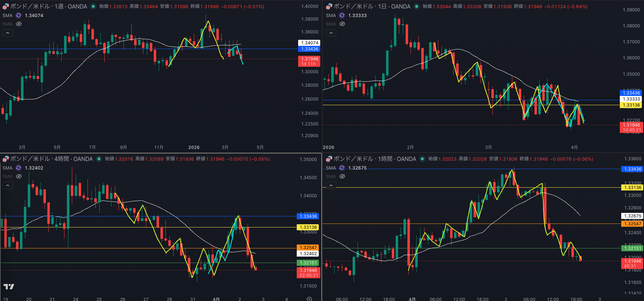Click the SMA refresh icon on daily chart

[x=342, y=15]
